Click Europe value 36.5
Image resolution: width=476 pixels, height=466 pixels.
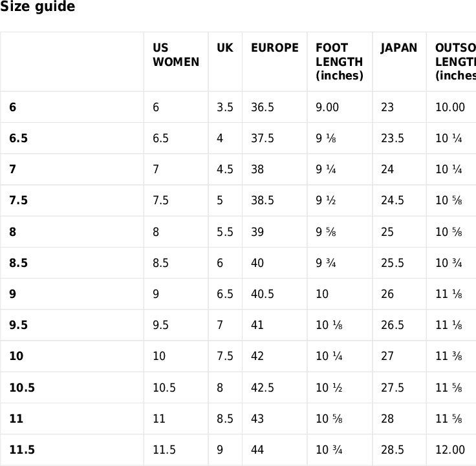pos(263,107)
